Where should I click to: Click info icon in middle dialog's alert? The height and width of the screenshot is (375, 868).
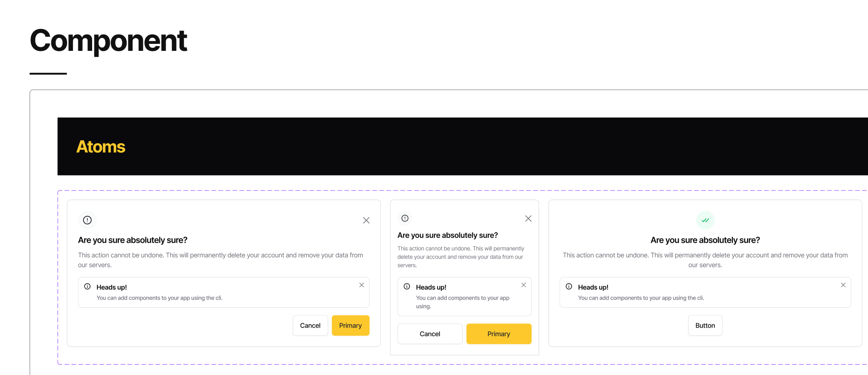pos(407,287)
